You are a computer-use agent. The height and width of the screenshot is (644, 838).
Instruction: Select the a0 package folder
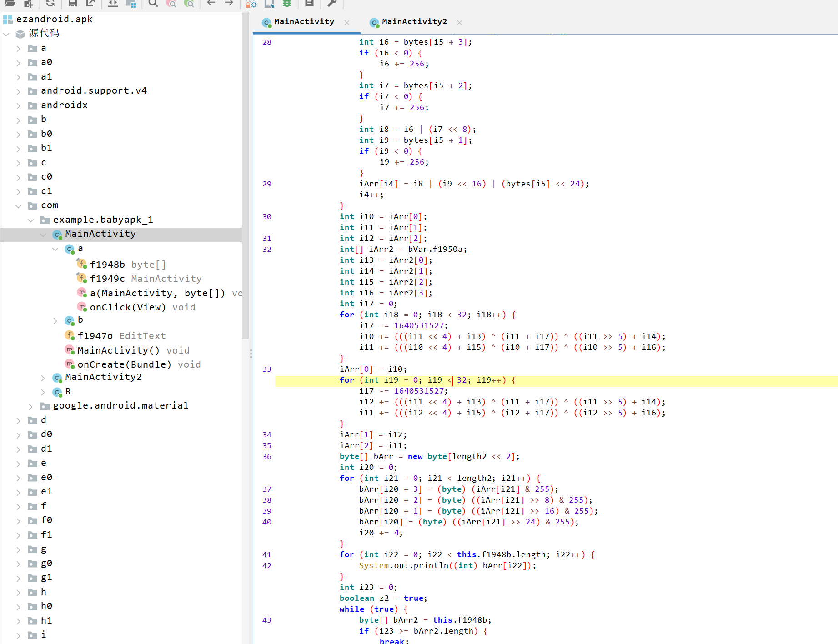tap(46, 62)
